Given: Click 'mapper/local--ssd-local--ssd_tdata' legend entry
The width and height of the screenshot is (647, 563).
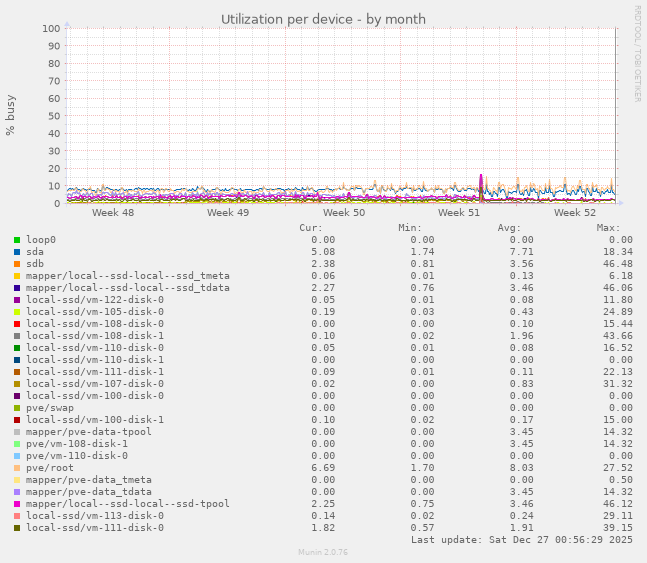Looking at the screenshot, I should click(x=128, y=288).
